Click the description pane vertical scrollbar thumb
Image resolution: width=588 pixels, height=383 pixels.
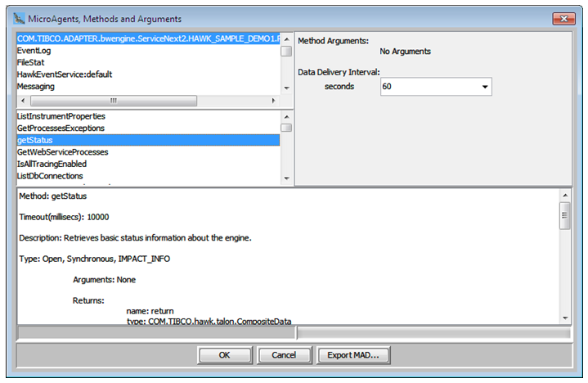pos(565,215)
